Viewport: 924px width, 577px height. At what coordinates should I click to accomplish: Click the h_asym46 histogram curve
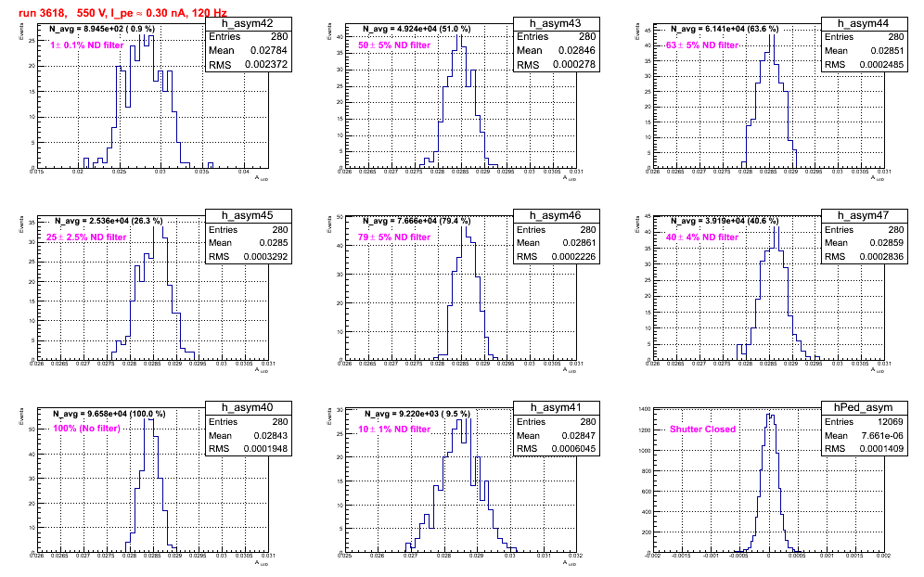pos(466,291)
